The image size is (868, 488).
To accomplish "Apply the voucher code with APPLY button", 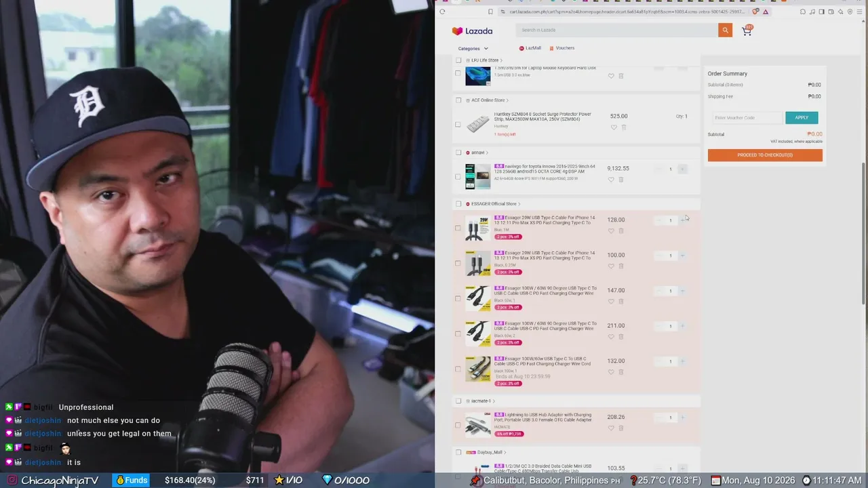I will point(802,117).
